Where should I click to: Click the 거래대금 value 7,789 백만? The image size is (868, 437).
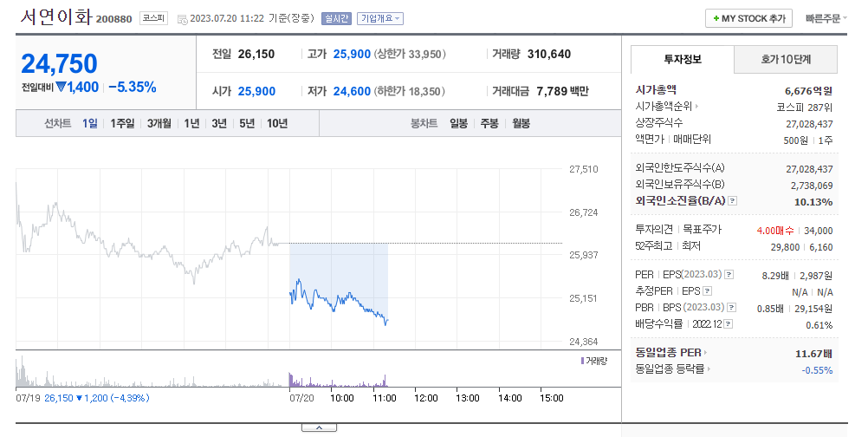click(562, 91)
